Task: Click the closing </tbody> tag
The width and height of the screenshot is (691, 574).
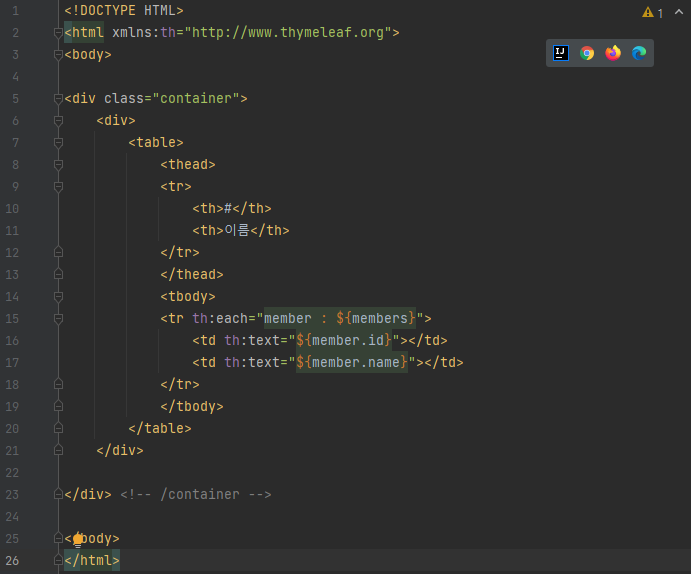Action: [192, 407]
